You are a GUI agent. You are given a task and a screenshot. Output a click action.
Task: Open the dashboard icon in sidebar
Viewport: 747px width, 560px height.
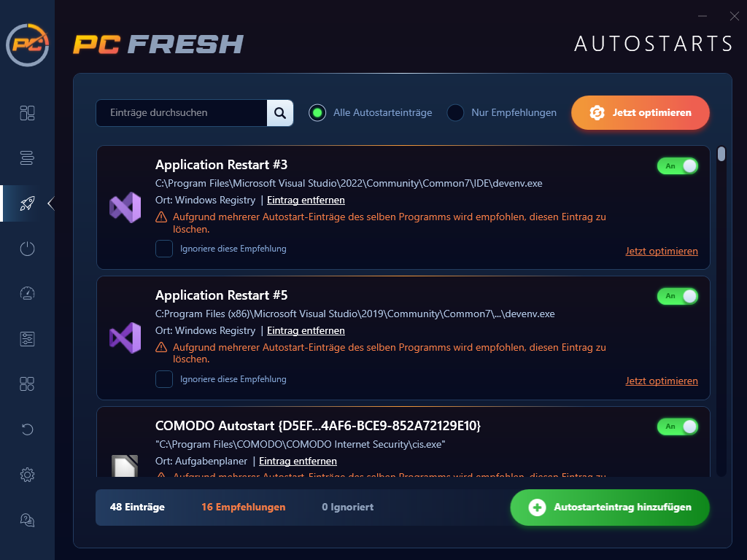point(28,113)
